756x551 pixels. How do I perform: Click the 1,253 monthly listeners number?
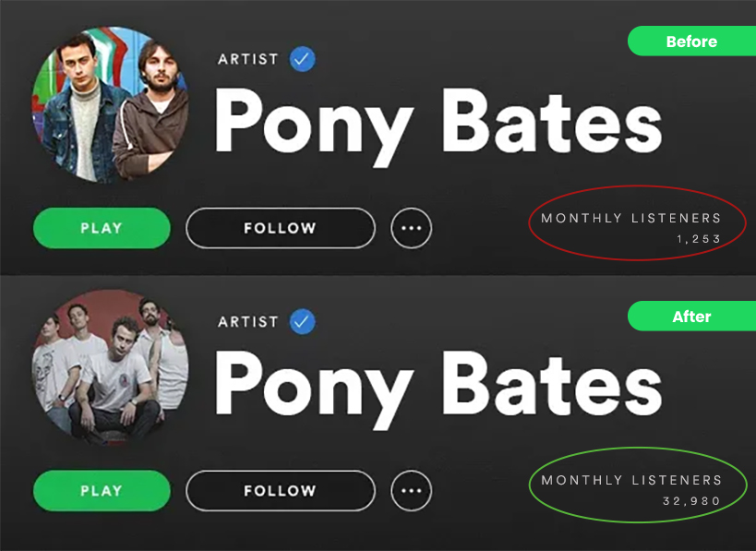pyautogui.click(x=698, y=239)
